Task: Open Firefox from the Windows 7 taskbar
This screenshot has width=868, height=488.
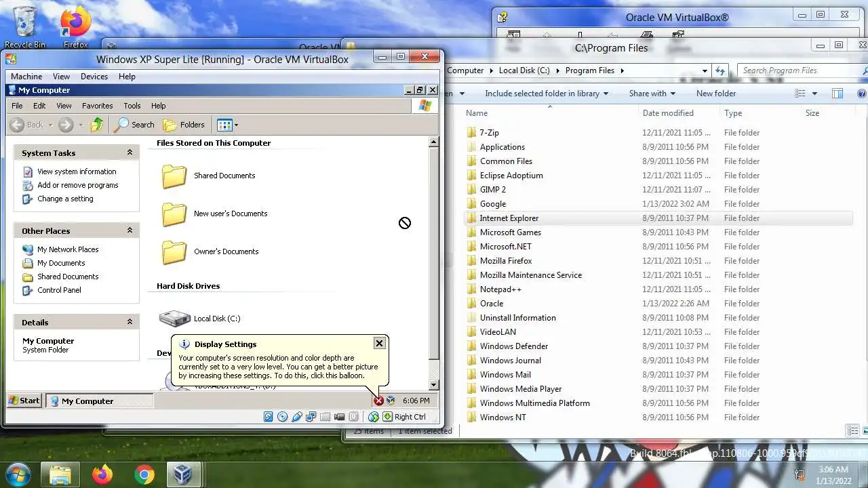Action: point(102,474)
